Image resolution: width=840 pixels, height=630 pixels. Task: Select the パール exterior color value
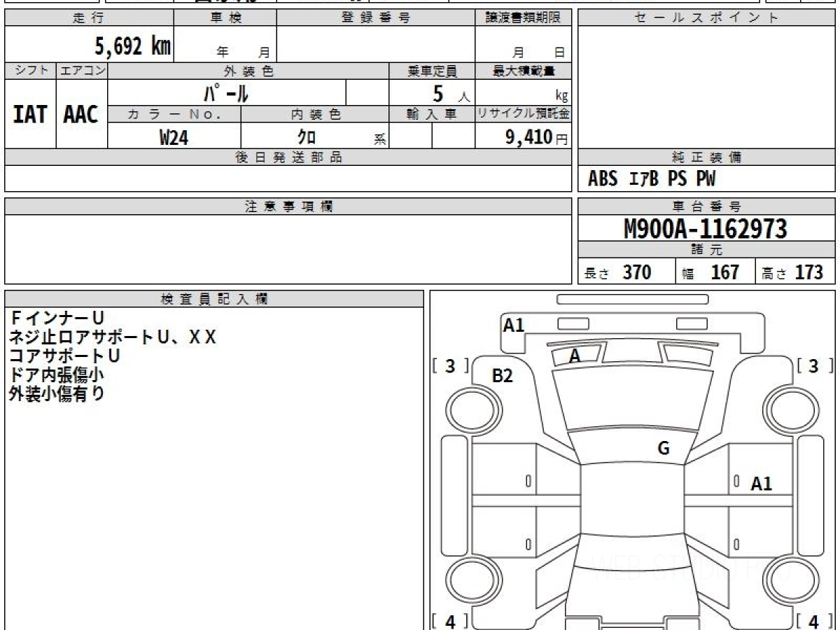tap(227, 92)
